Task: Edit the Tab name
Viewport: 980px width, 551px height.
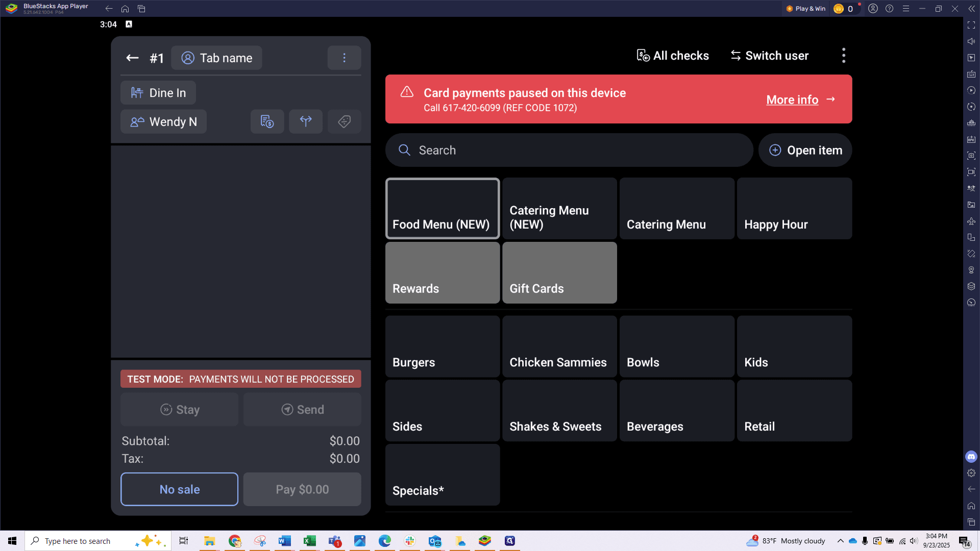Action: click(216, 58)
